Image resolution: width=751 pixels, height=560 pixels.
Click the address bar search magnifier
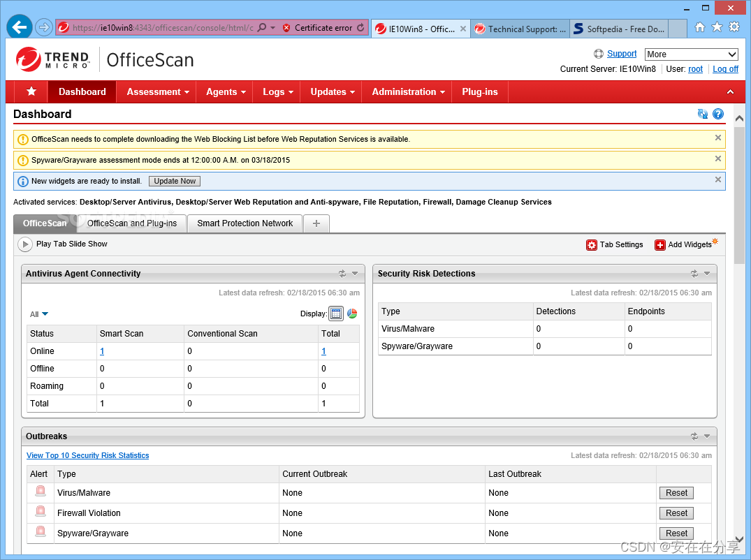pos(262,28)
